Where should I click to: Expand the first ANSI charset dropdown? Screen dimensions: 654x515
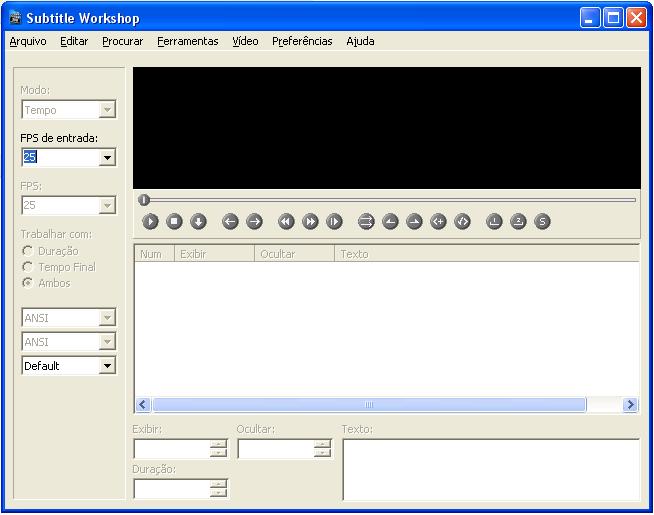pyautogui.click(x=107, y=318)
